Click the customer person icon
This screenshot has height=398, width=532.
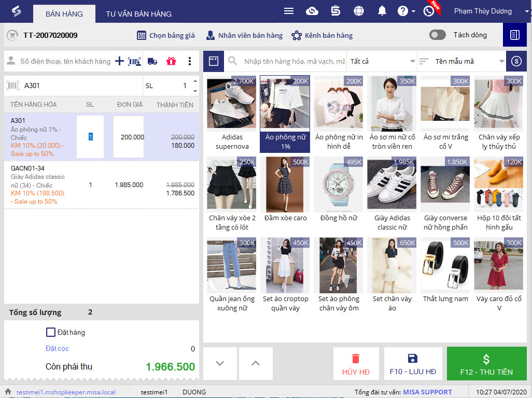pos(11,61)
